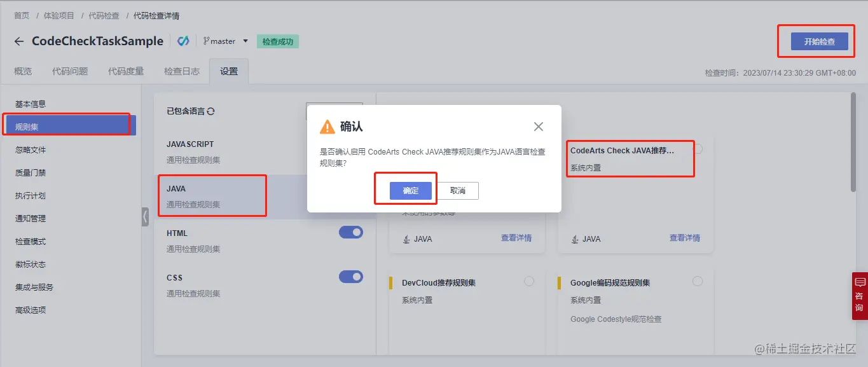Go back using the left arrow icon
This screenshot has width=868, height=367.
[x=18, y=41]
